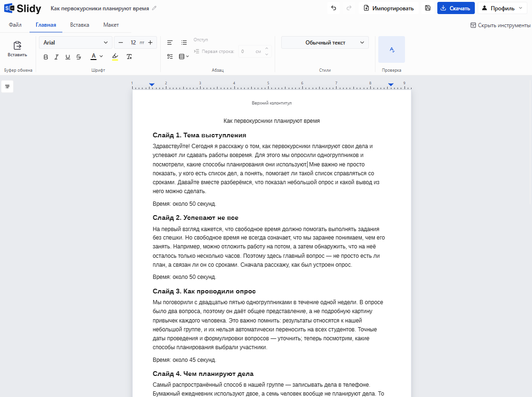Click the document title in the top bar
532x397 pixels.
(x=100, y=8)
